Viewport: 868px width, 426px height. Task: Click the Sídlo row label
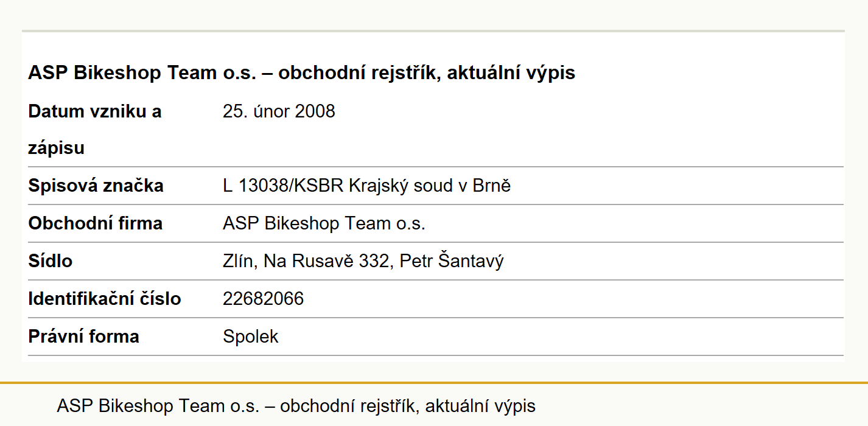tap(50, 261)
